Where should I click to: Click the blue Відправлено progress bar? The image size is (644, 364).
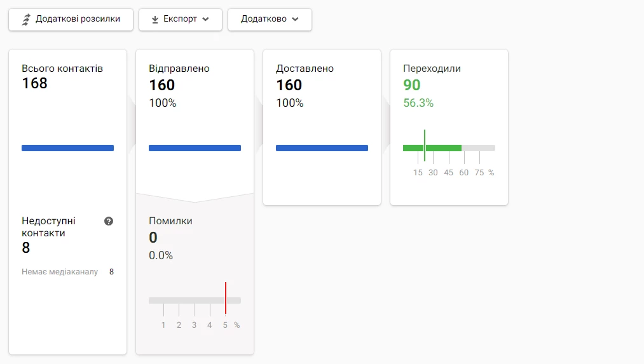coord(195,148)
